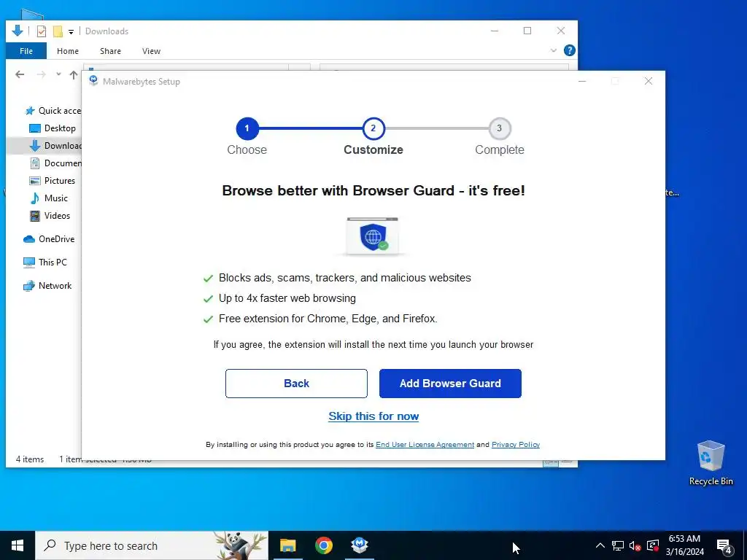Image resolution: width=747 pixels, height=560 pixels.
Task: Select step 3 Complete circle
Action: [x=499, y=128]
